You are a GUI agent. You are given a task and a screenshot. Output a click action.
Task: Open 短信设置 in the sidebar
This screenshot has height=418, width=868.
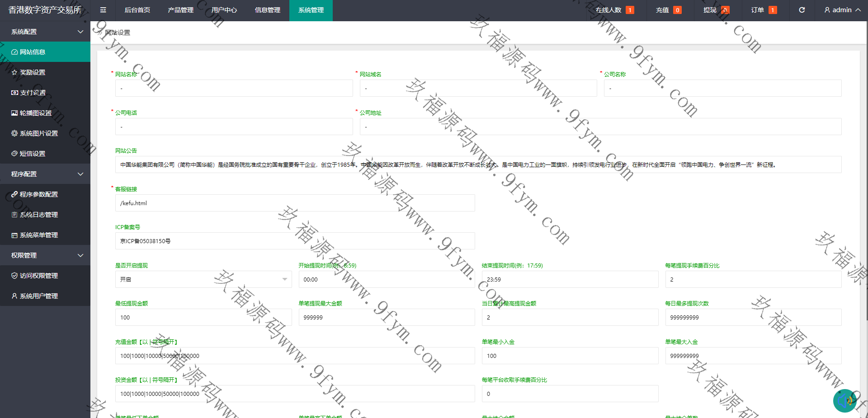pyautogui.click(x=33, y=154)
